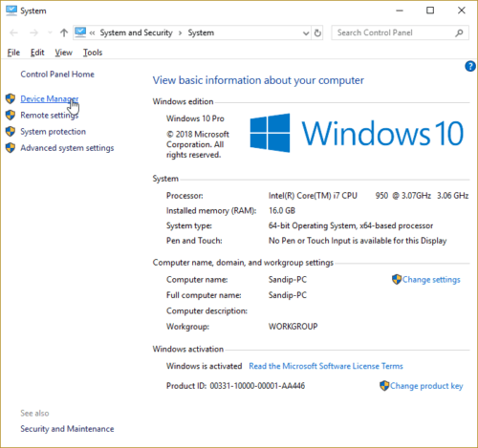Screen dimensions: 478x448
Task: Minimize the System window
Action: [400, 11]
